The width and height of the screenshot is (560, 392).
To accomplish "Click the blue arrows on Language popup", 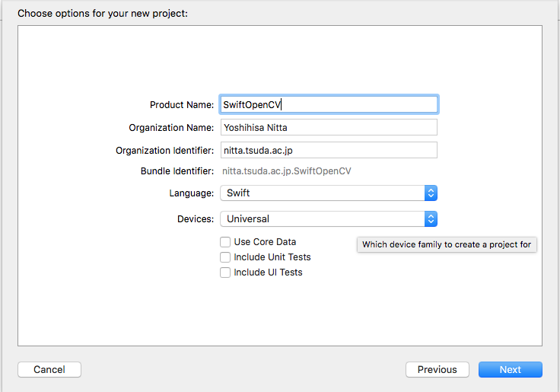I will (x=431, y=193).
